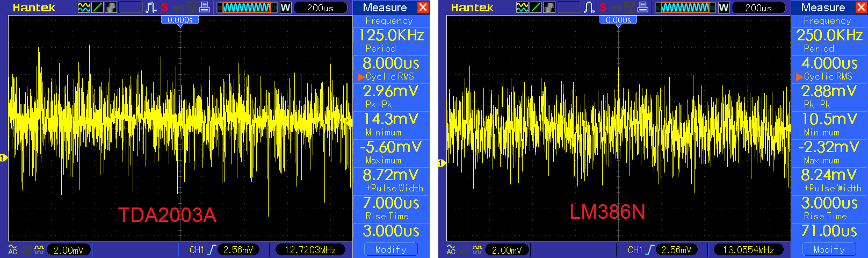
Task: Click W window icon in LM386N screen
Action: coord(724,8)
